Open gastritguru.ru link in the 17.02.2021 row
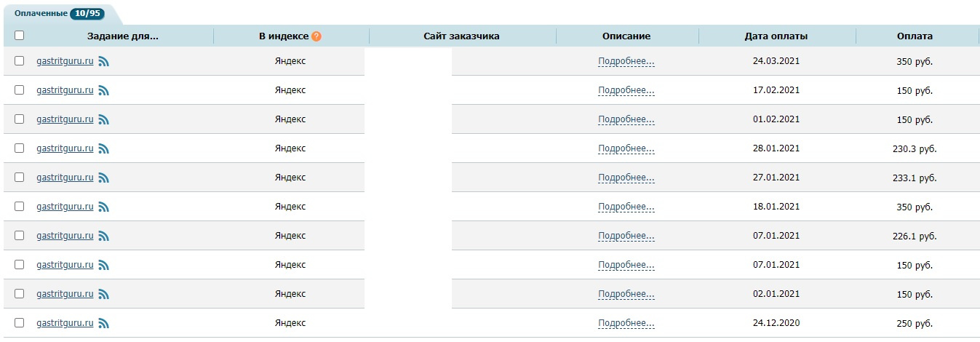 (x=65, y=90)
